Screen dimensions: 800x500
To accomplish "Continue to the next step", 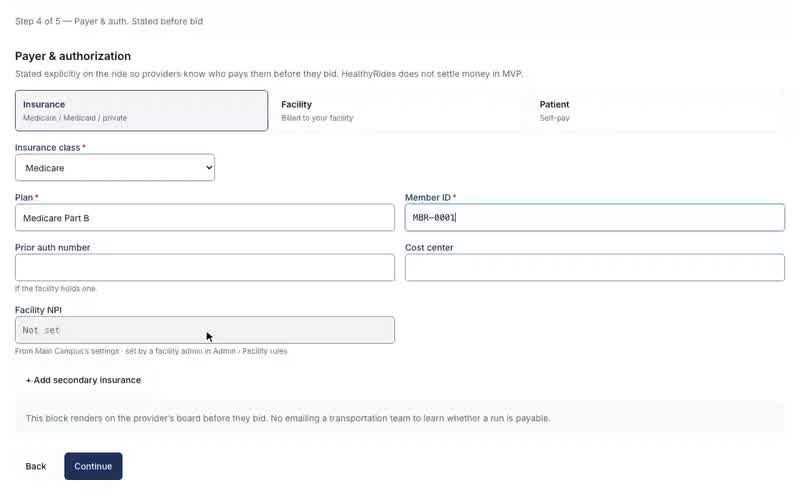I will pos(93,466).
